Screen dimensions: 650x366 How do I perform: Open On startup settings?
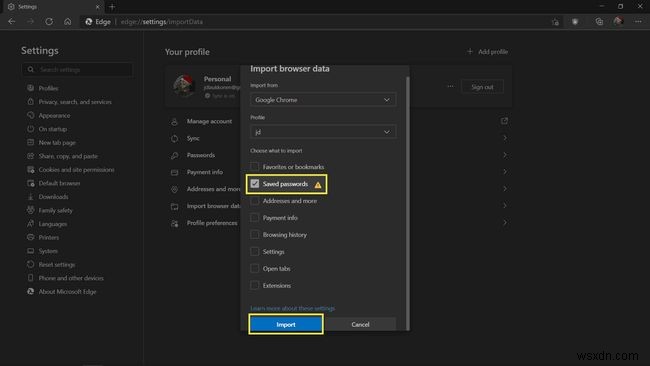[52, 129]
